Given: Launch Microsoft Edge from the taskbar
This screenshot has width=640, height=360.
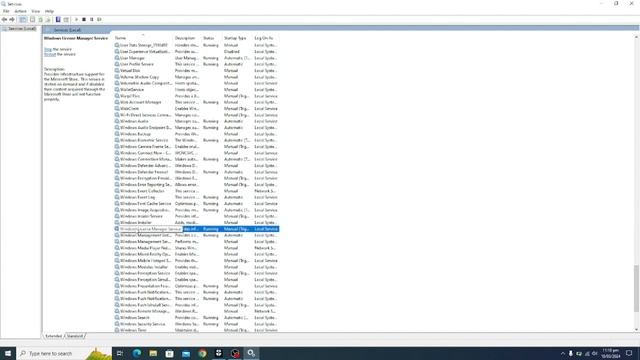Looking at the screenshot, I should [137, 353].
